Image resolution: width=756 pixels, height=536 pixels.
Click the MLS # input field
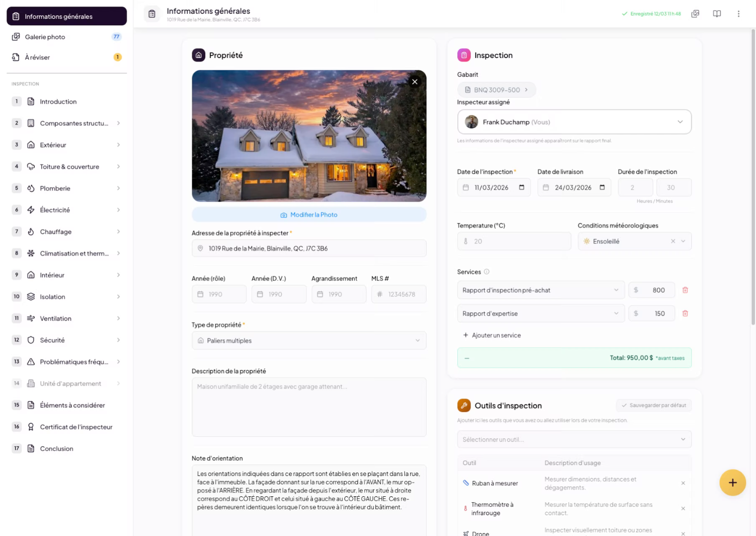pyautogui.click(x=399, y=294)
